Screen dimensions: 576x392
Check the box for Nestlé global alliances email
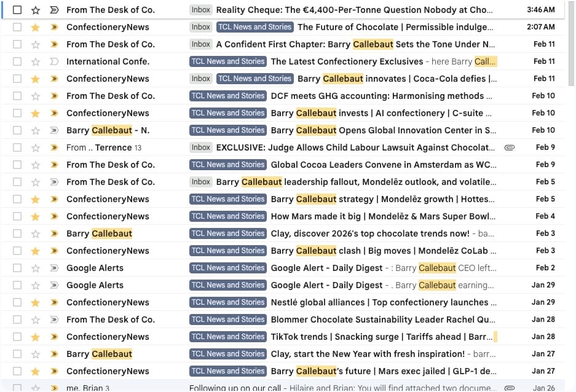pyautogui.click(x=17, y=302)
